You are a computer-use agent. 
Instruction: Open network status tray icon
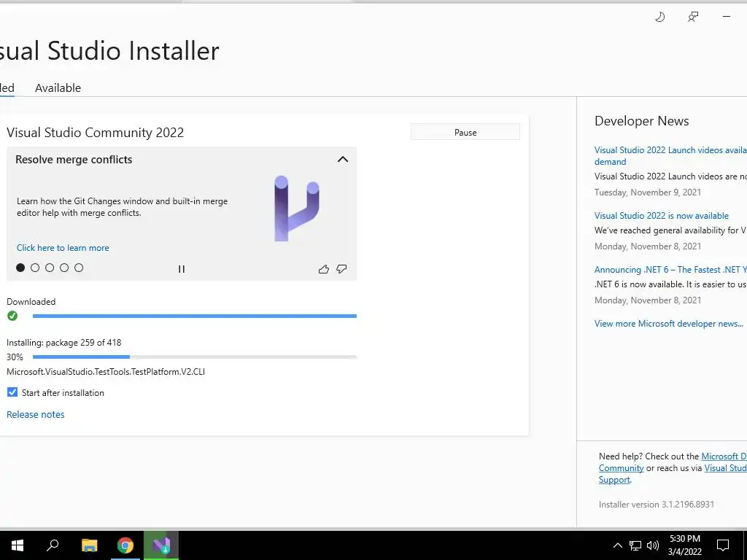coord(635,545)
